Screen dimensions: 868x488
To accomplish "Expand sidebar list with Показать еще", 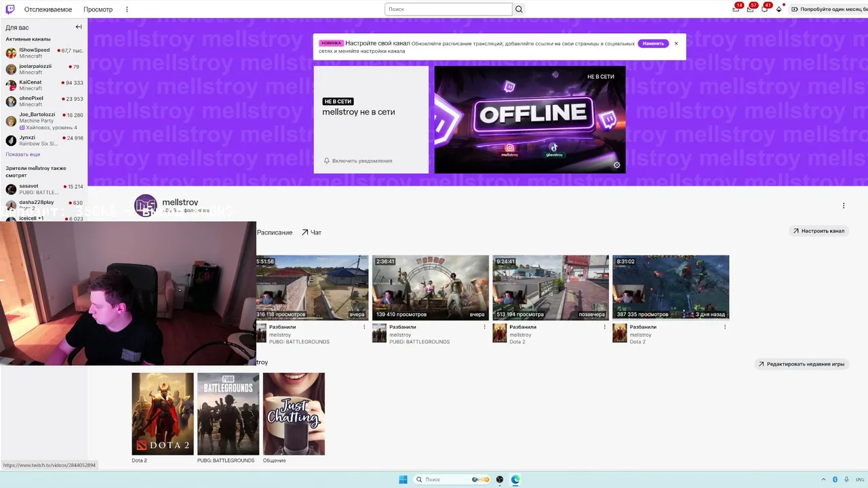I will [23, 155].
